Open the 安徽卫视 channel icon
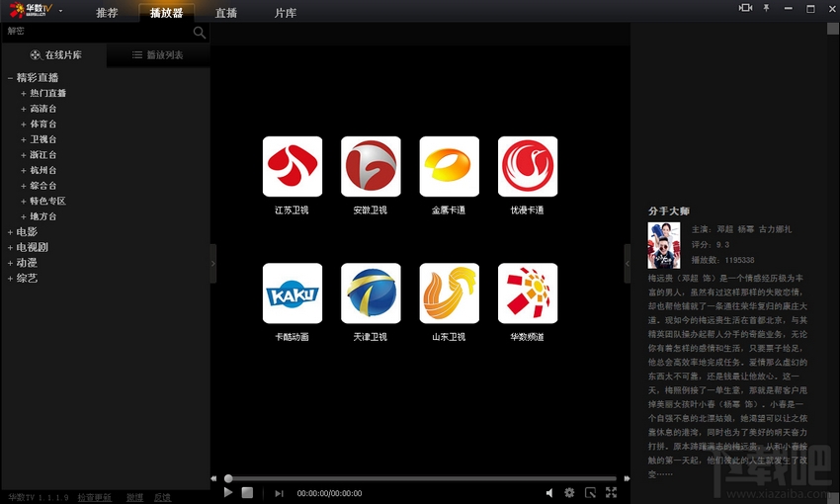Screen dimensions: 840x504 (371, 167)
